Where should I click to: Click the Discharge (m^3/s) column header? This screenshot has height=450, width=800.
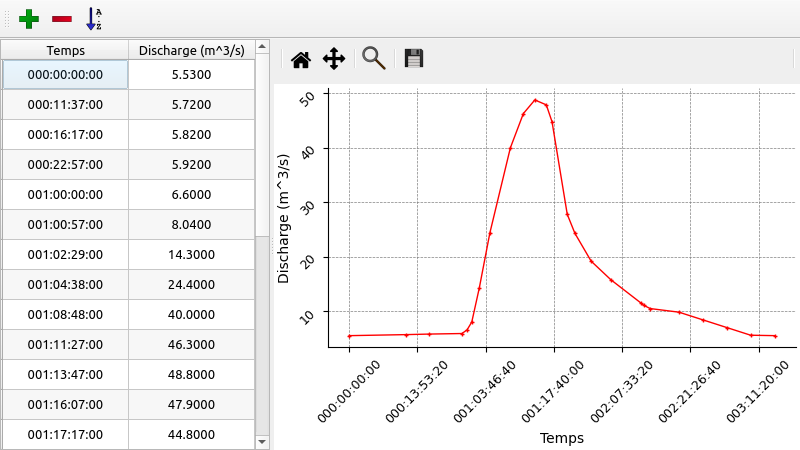(191, 50)
